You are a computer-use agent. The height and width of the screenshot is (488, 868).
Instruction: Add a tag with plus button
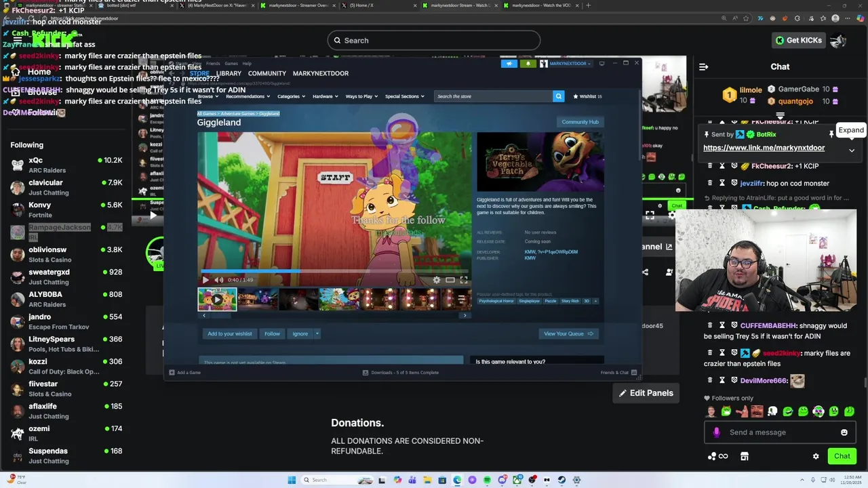point(595,301)
